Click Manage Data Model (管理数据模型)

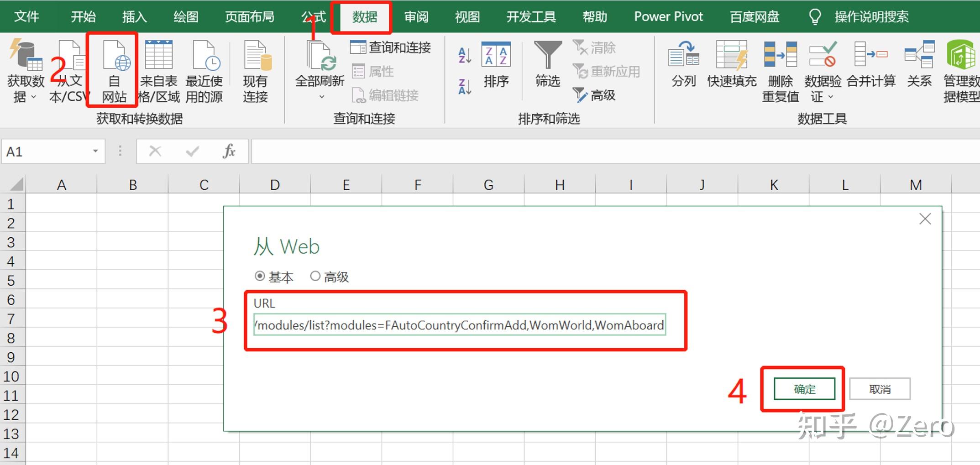[961, 71]
